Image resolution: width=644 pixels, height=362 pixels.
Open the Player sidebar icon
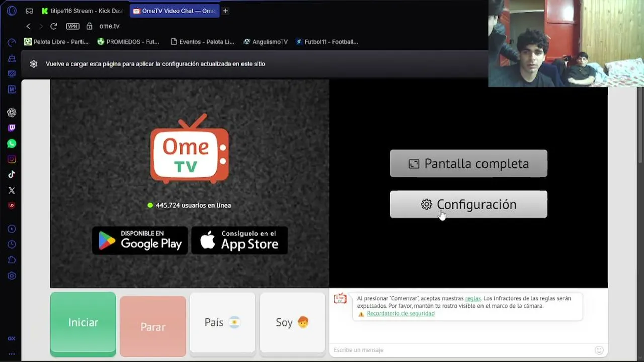tap(12, 229)
